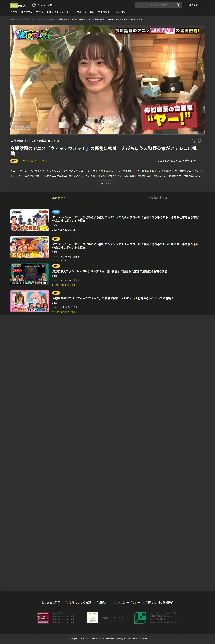The image size is (215, 644).
Task: Open the ウィッチウォッチ episode title in list
Action: click(x=113, y=298)
